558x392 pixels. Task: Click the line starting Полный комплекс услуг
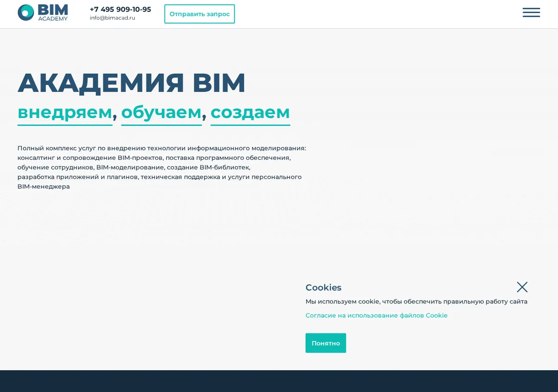162,148
